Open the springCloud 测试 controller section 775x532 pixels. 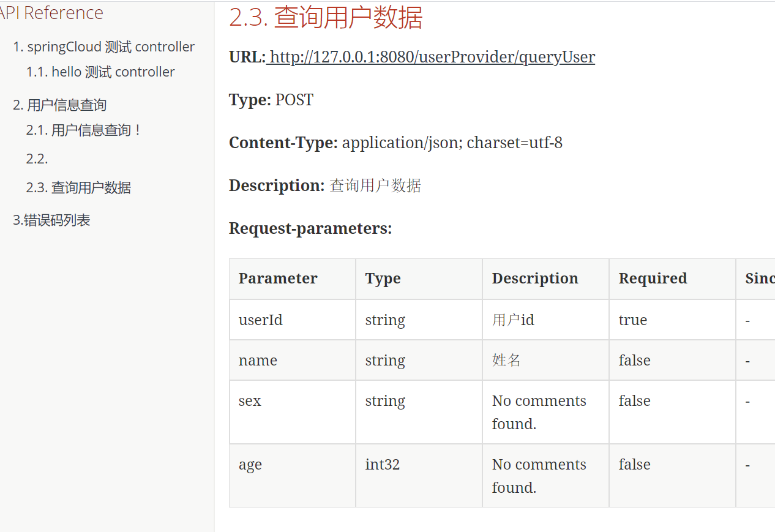click(x=103, y=47)
